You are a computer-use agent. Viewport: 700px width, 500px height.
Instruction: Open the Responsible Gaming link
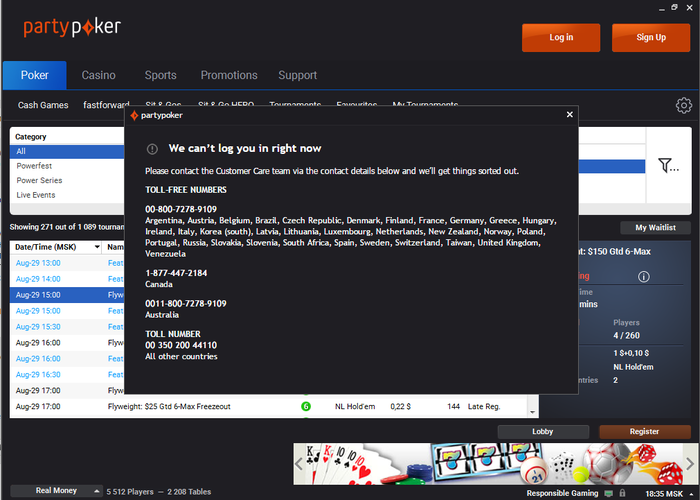562,493
